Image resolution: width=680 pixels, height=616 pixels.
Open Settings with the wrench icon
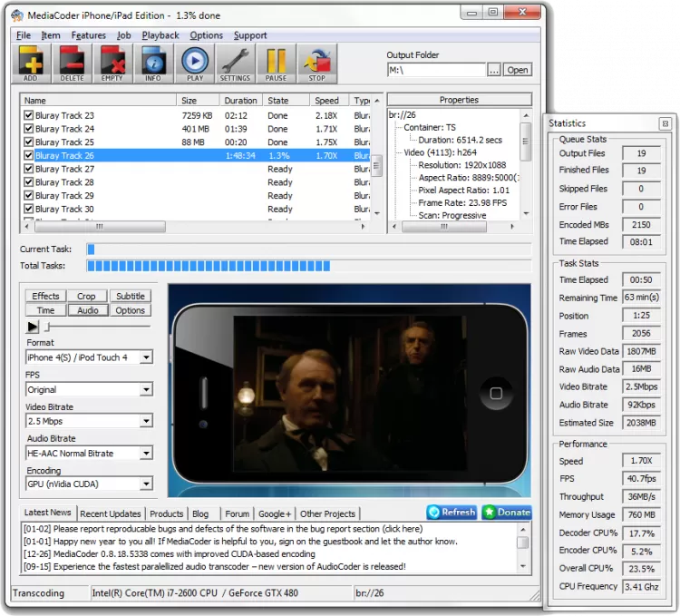coord(235,63)
